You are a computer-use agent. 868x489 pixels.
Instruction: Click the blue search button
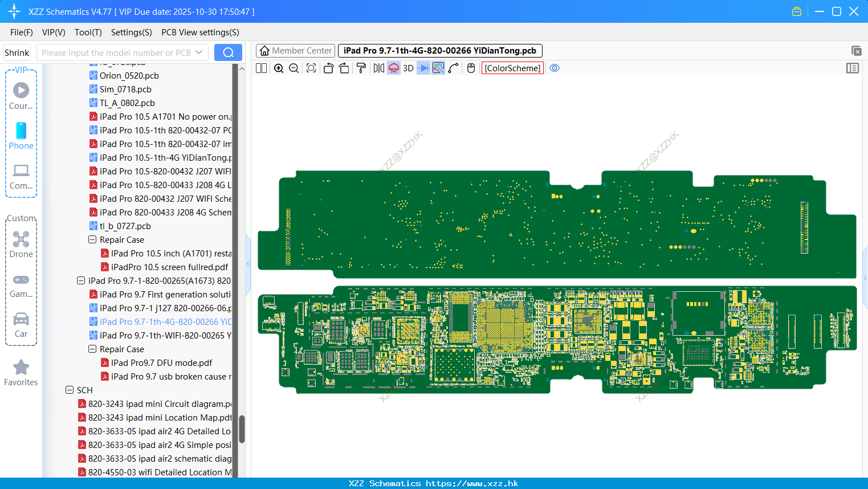coord(228,52)
